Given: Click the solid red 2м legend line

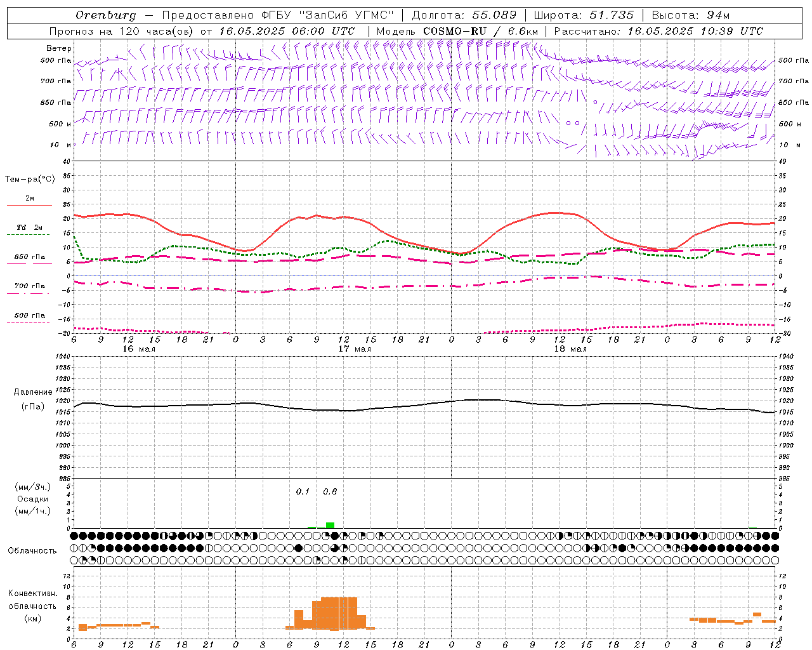Looking at the screenshot, I should (29, 205).
